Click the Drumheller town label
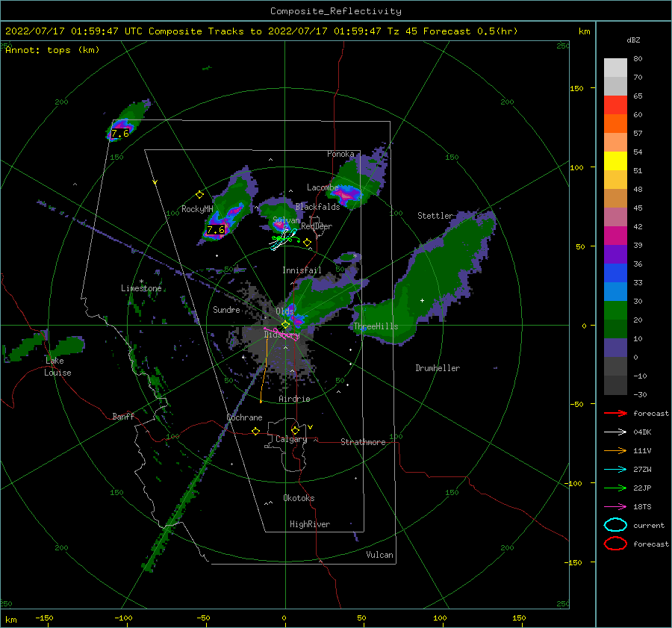Screen dimensions: 672x628 click(438, 368)
